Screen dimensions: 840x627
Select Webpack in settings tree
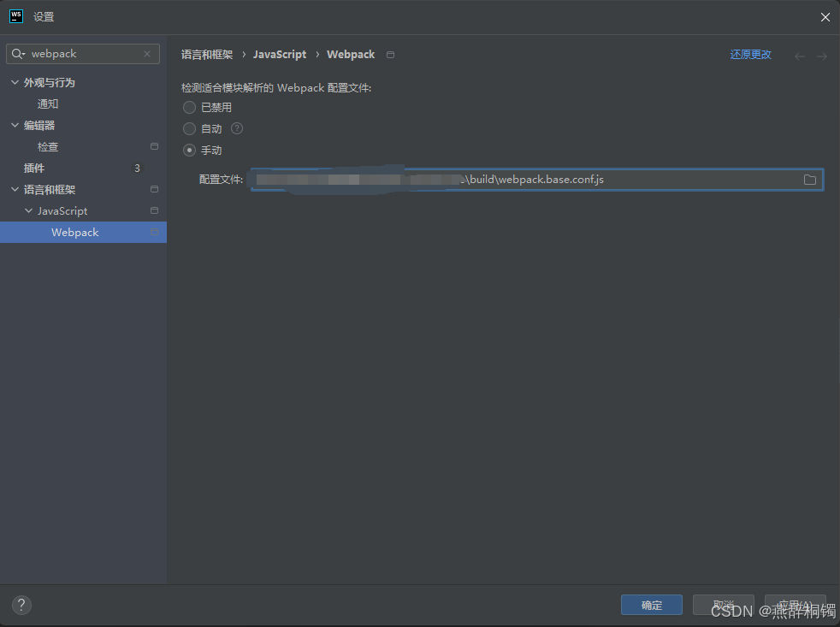[x=83, y=232]
